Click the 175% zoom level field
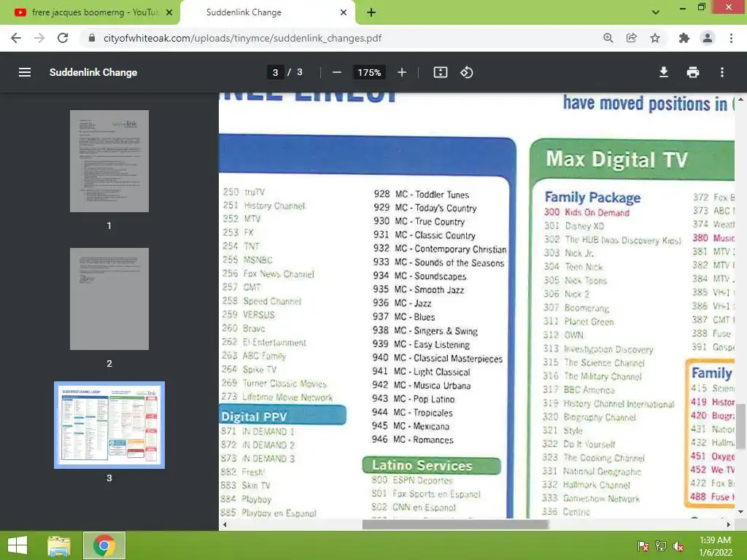The image size is (747, 560). (369, 72)
